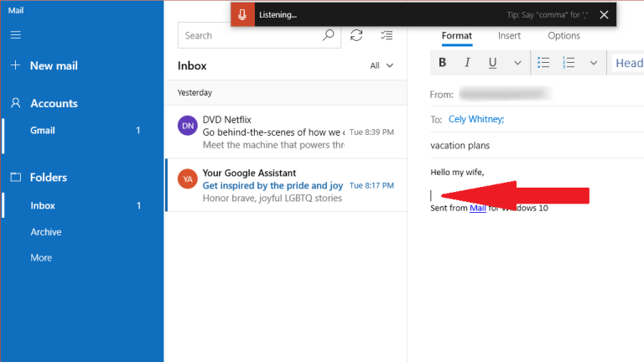Enter selection mode checklist icon
Viewport: 644px width, 362px height.
tap(386, 35)
